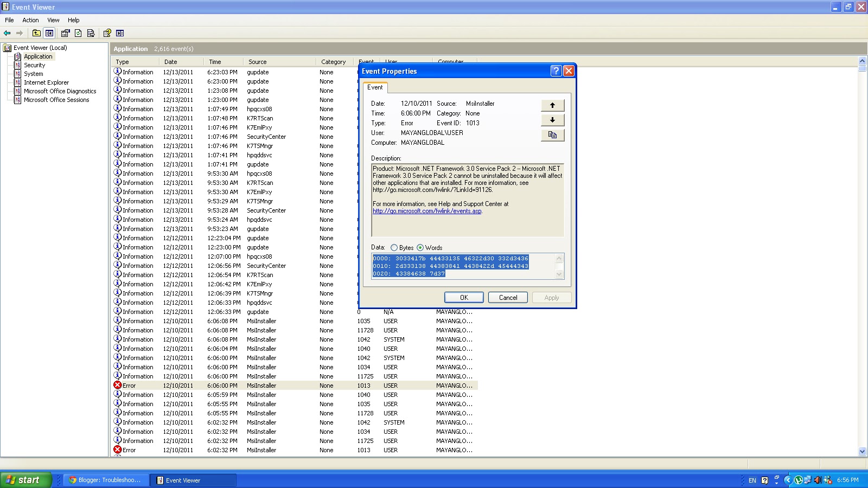Open the language bar help icon

click(764, 480)
